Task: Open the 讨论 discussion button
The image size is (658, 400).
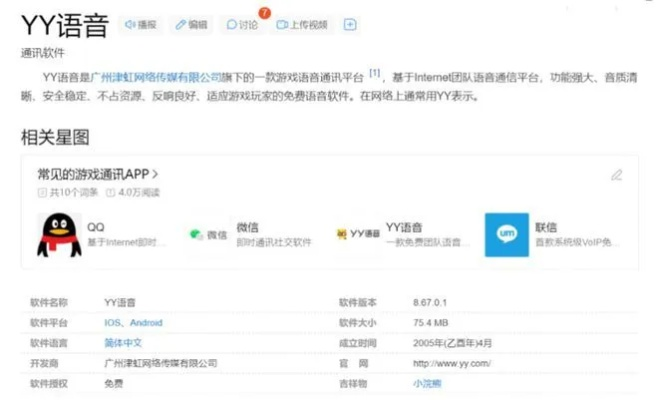Action: point(243,25)
